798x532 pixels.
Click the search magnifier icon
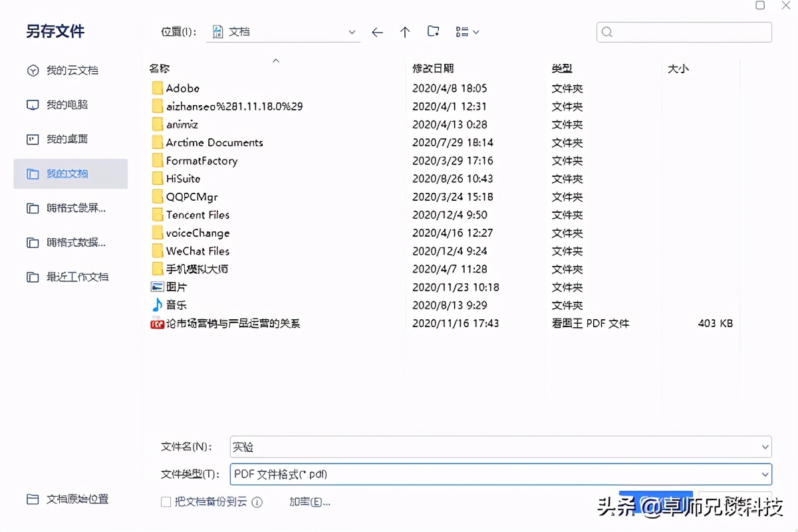click(607, 31)
